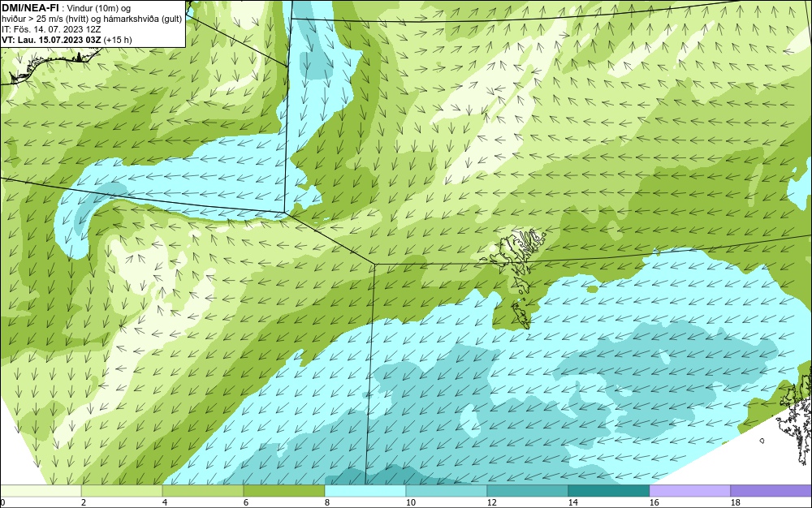Click the 10–12 m/s teal legend swatch
The image size is (812, 508).
point(447,491)
